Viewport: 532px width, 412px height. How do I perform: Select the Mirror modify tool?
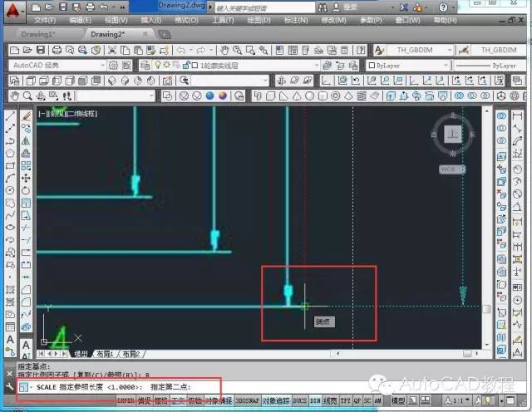click(26, 140)
